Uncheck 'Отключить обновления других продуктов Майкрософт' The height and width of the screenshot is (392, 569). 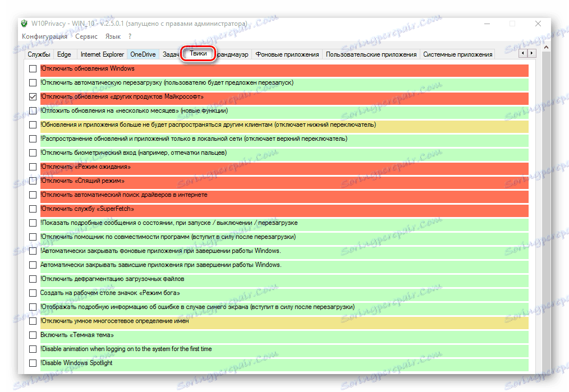pyautogui.click(x=33, y=97)
